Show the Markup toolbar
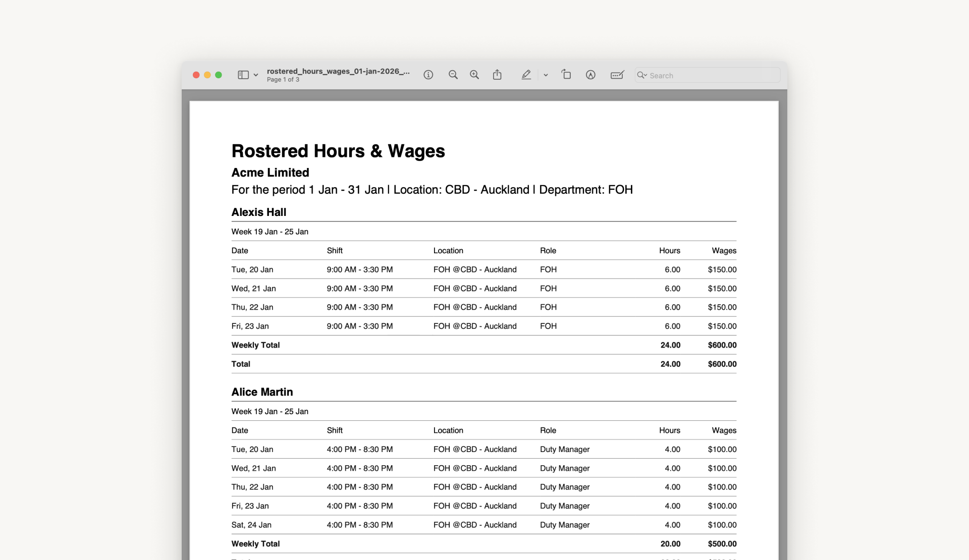 click(590, 75)
